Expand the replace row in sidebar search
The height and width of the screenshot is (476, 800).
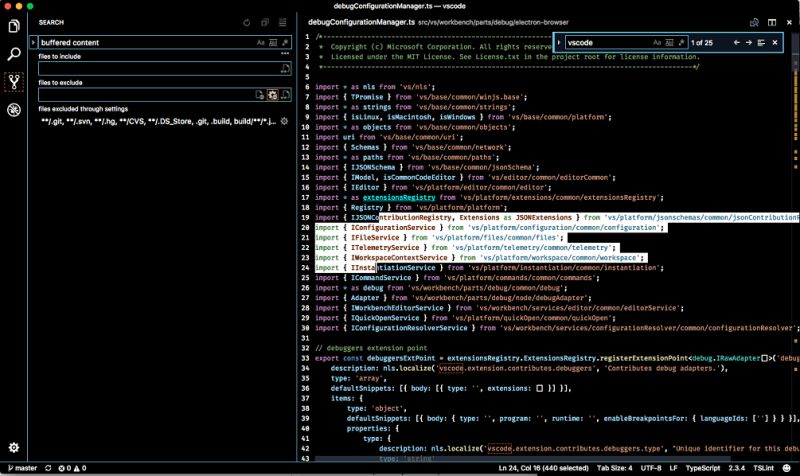(x=33, y=42)
